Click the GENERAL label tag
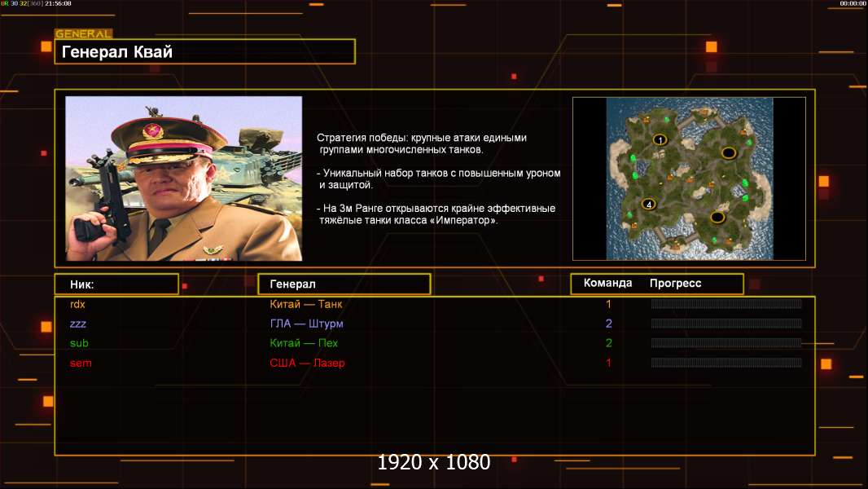The height and width of the screenshot is (489, 868). [x=84, y=33]
